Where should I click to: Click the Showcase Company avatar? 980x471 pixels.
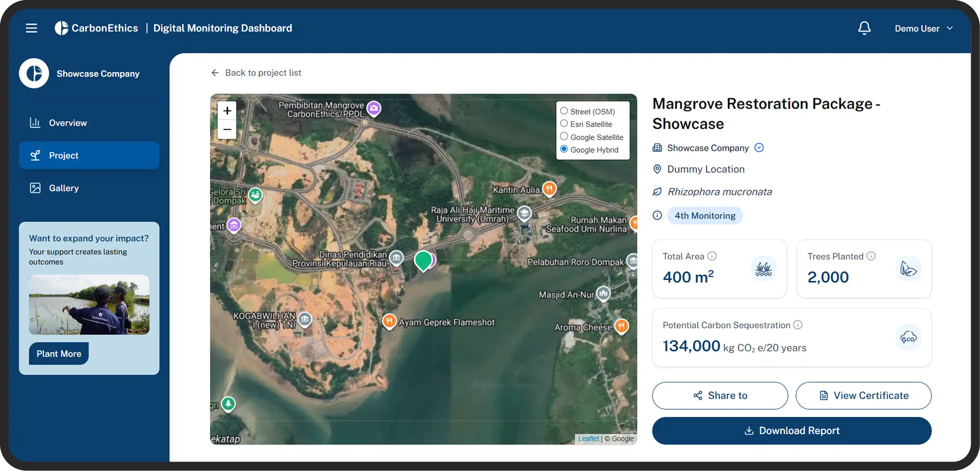34,73
